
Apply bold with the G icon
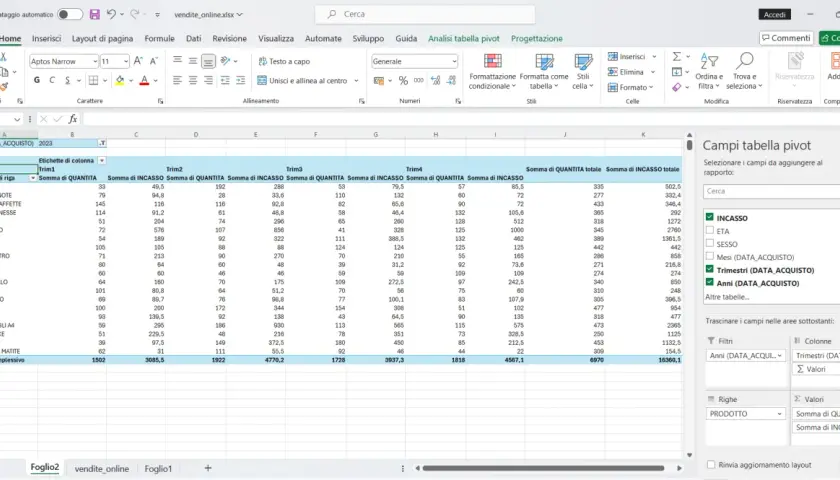tap(36, 80)
